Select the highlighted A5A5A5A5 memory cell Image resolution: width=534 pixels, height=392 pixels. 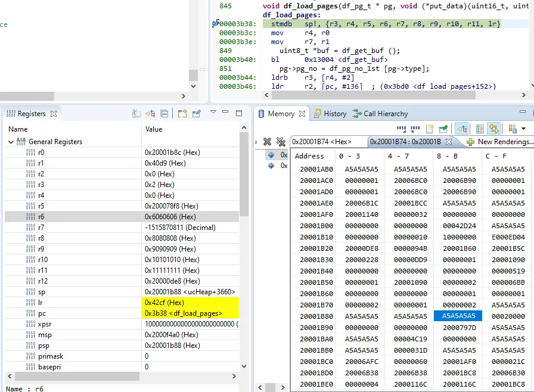pos(458,316)
